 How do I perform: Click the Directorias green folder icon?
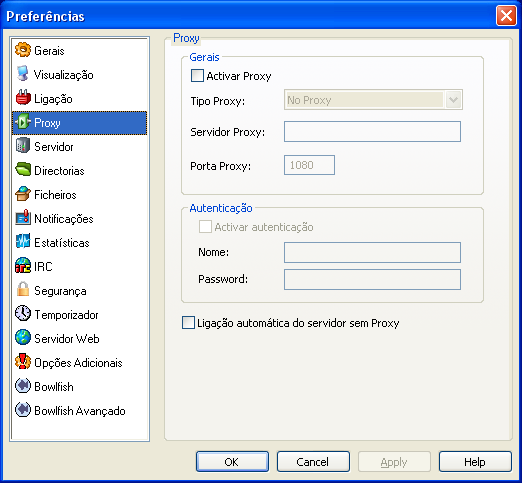pyautogui.click(x=23, y=170)
